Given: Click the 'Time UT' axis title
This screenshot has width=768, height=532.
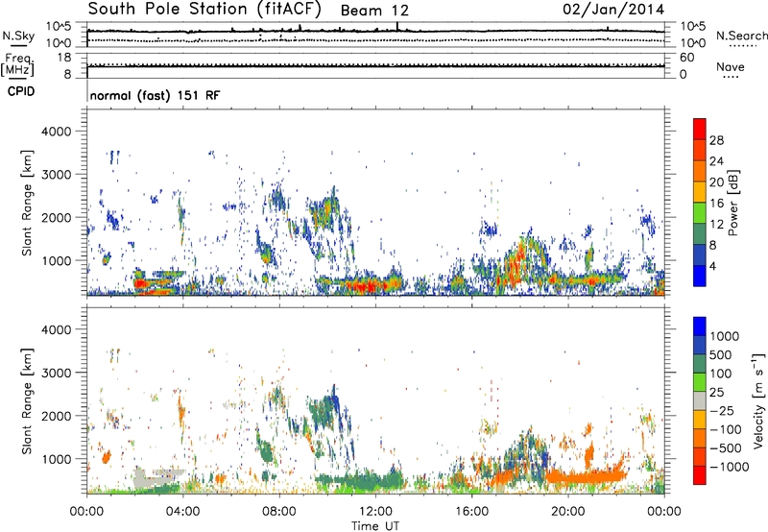Looking at the screenshot, I should point(375,526).
